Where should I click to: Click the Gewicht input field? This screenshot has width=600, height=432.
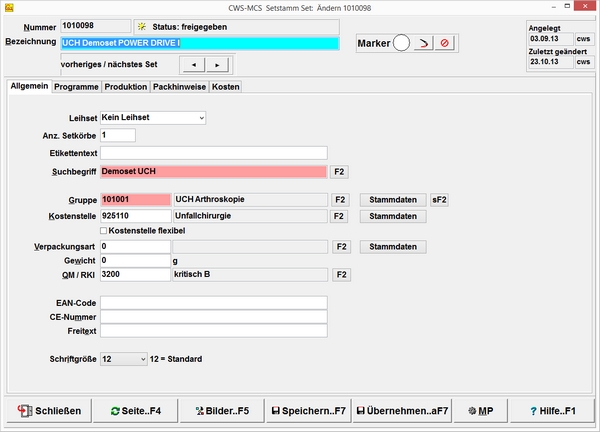(135, 261)
